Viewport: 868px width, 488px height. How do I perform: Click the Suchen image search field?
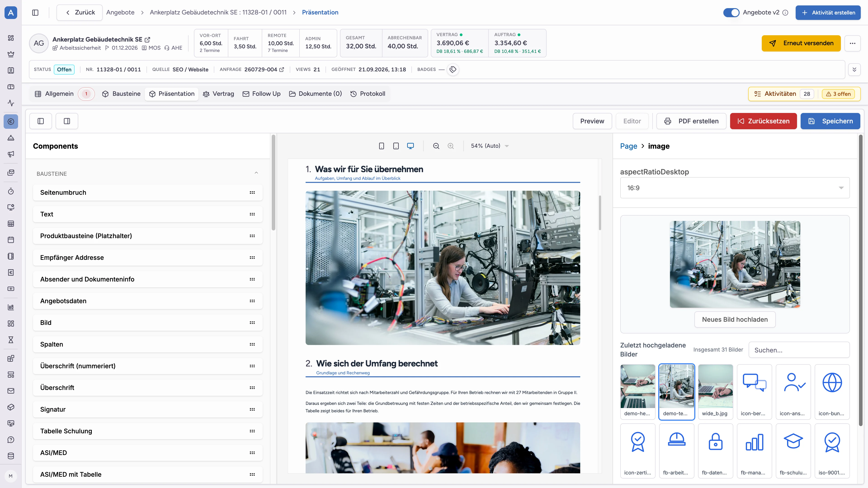799,350
